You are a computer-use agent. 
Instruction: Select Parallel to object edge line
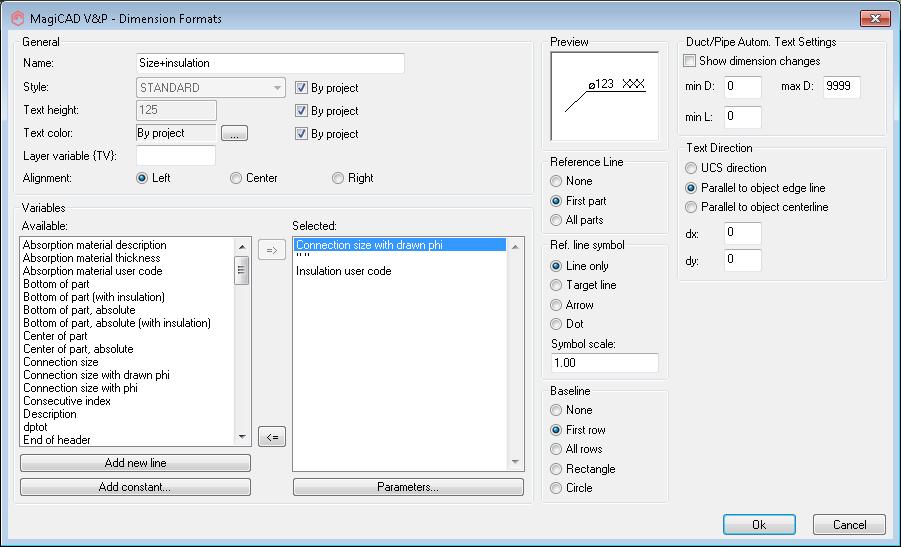click(x=691, y=188)
